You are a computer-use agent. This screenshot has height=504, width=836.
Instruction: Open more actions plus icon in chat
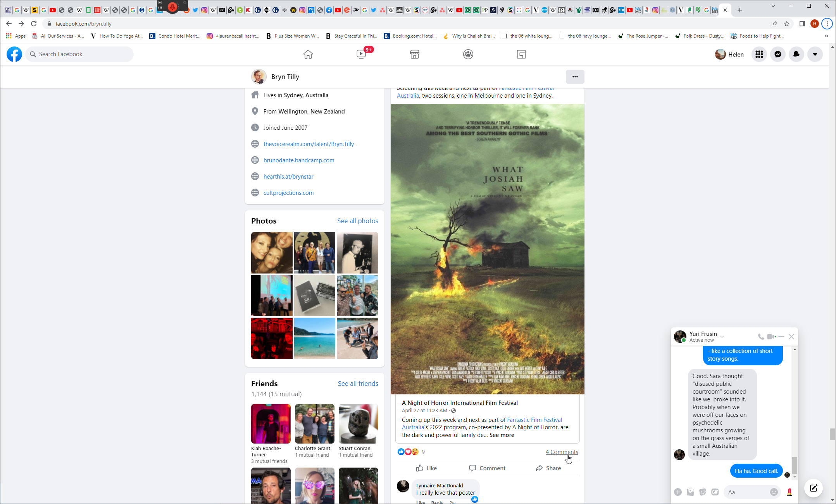click(x=678, y=492)
